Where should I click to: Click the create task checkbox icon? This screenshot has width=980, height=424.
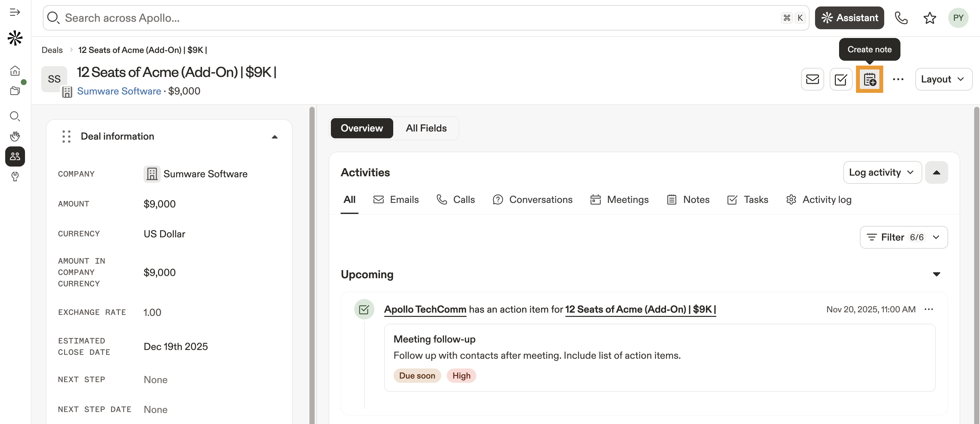840,79
